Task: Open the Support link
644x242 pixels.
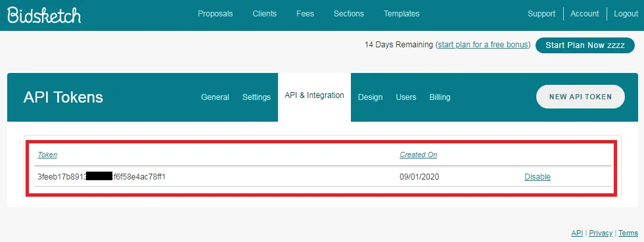Action: (x=541, y=14)
